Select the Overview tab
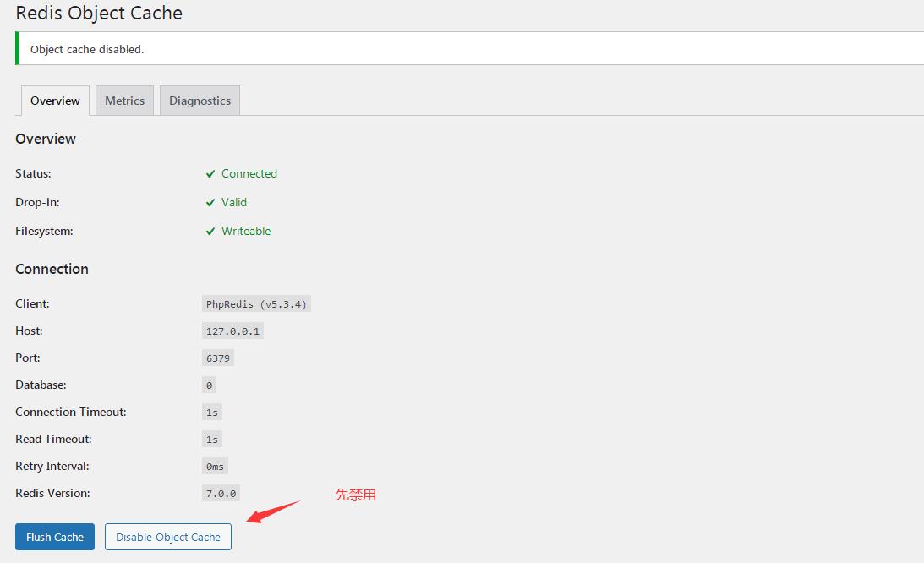This screenshot has height=563, width=924. pos(54,100)
